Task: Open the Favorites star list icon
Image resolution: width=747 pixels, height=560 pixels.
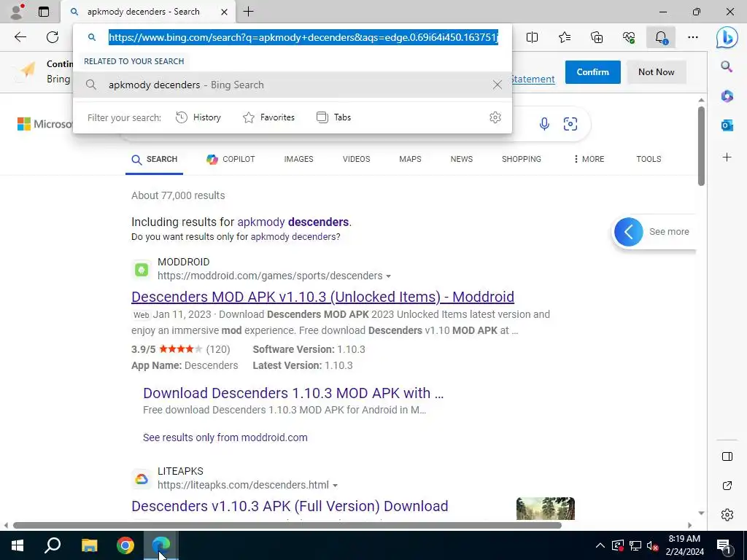Action: click(x=565, y=37)
